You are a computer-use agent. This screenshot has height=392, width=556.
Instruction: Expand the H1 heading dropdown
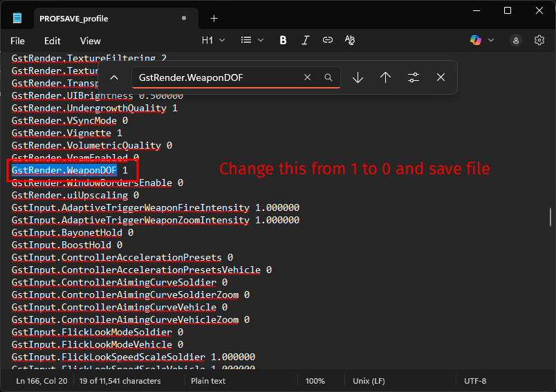[213, 40]
